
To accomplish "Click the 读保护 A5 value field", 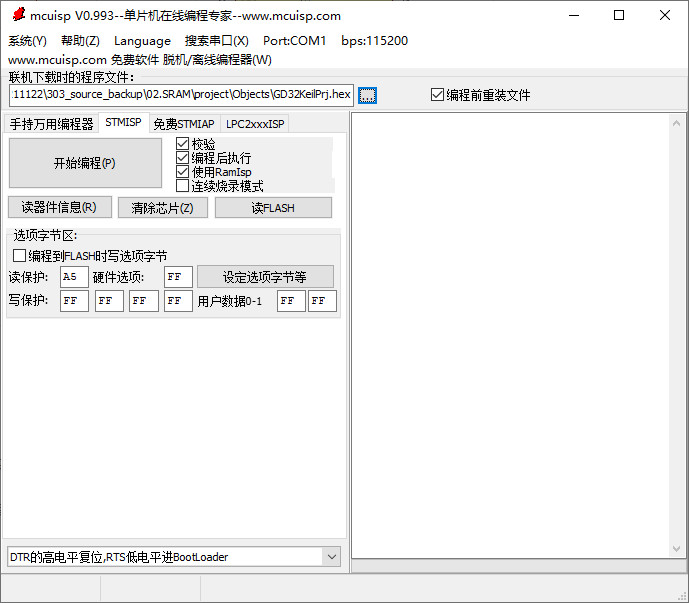I will pyautogui.click(x=74, y=277).
